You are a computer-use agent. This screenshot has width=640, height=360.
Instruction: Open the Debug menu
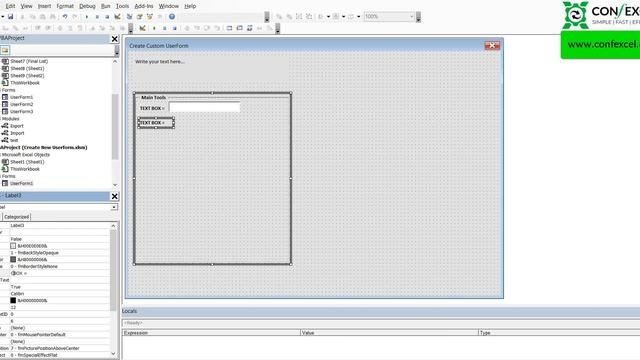pyautogui.click(x=87, y=6)
